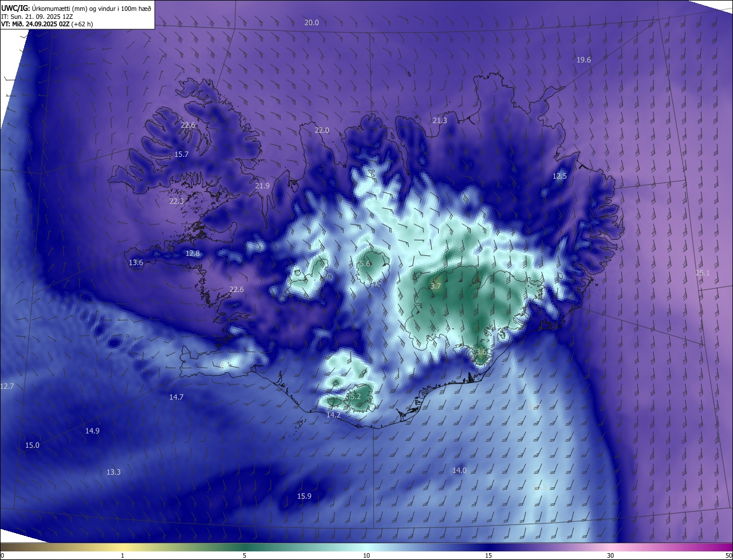Click the 14.2 value on the south coast

coord(333,415)
